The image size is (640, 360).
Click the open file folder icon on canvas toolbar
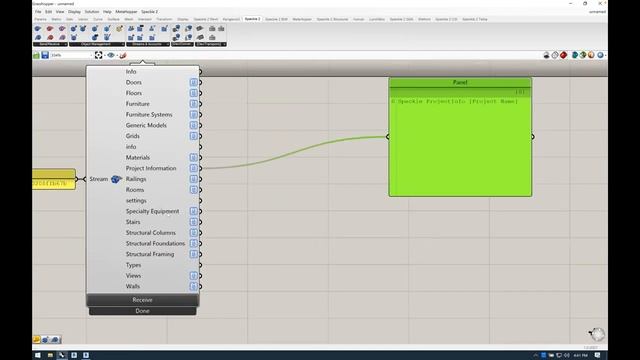pyautogui.click(x=36, y=55)
